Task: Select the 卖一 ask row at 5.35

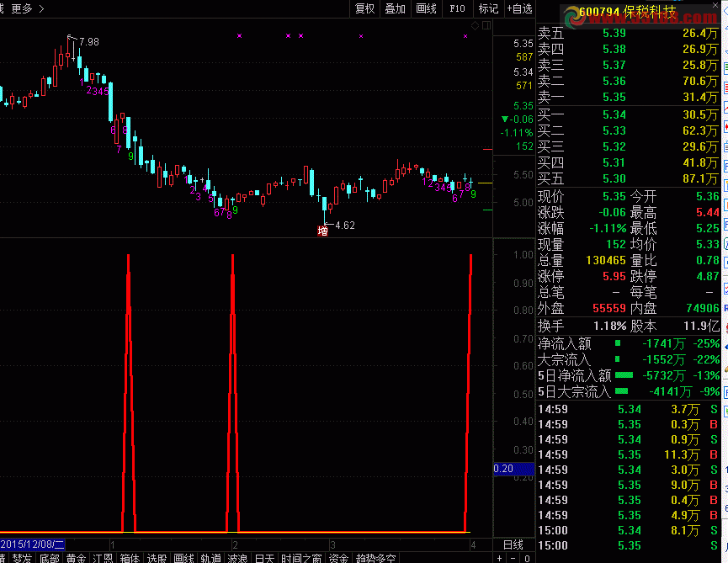Action: pyautogui.click(x=628, y=97)
